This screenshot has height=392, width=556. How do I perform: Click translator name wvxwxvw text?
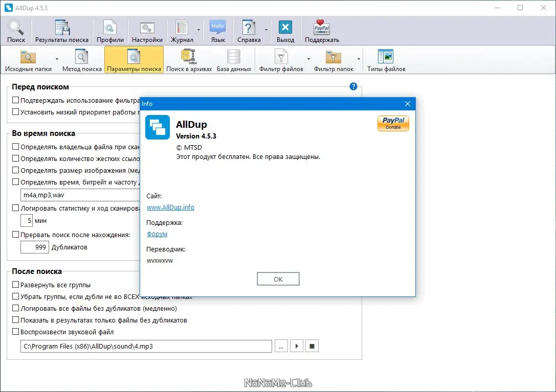[x=160, y=261]
